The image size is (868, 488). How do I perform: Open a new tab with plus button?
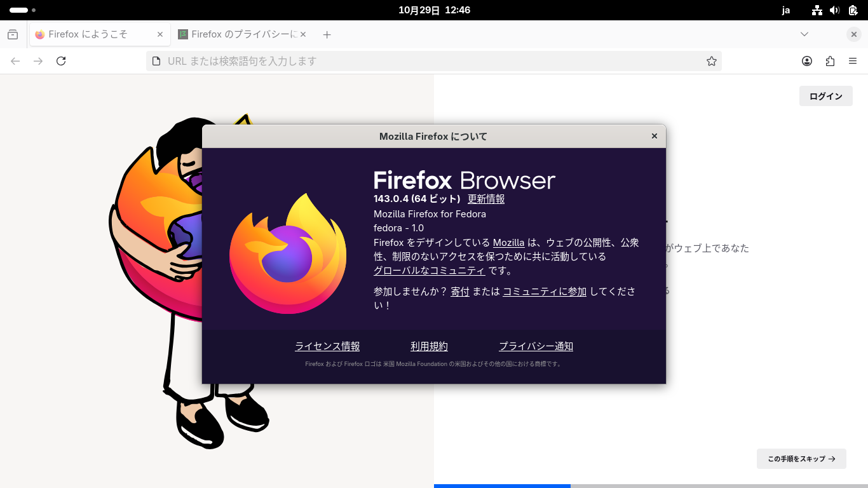point(327,34)
